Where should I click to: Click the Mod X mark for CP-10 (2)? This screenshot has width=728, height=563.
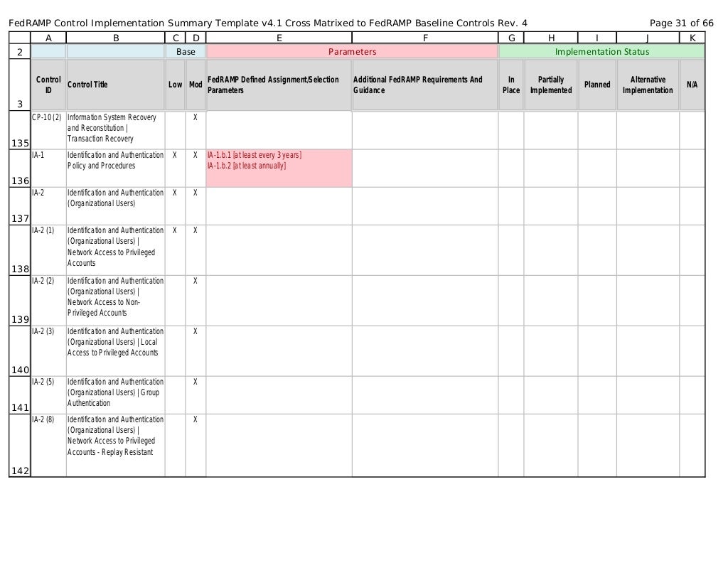(196, 117)
